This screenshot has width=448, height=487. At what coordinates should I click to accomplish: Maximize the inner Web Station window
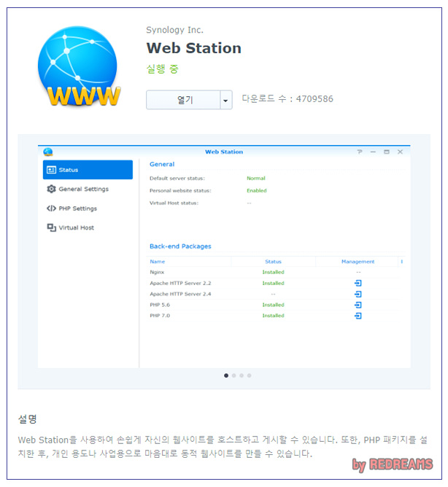pyautogui.click(x=387, y=152)
